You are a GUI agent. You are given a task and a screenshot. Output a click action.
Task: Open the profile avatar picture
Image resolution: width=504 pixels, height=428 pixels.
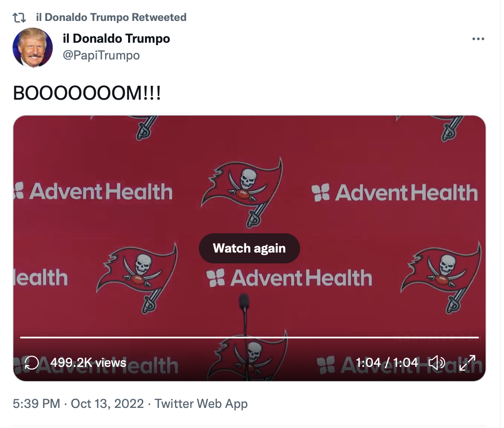click(33, 48)
